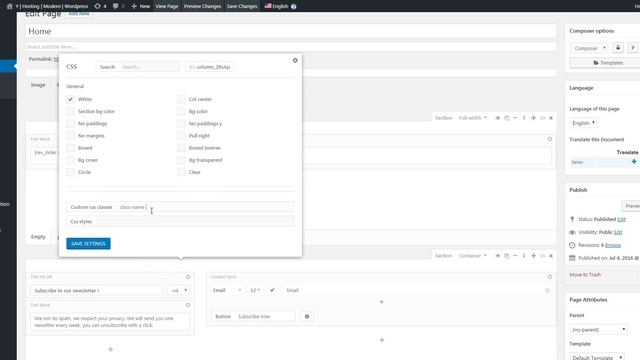Screen dimensions: 640x360
Task: Click the duplicate icon in the Container section toolbar
Action: (507, 256)
